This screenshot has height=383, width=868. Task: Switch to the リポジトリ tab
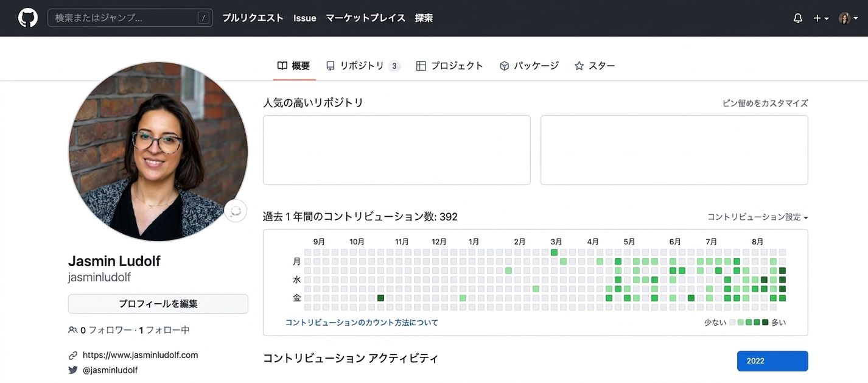tap(363, 66)
